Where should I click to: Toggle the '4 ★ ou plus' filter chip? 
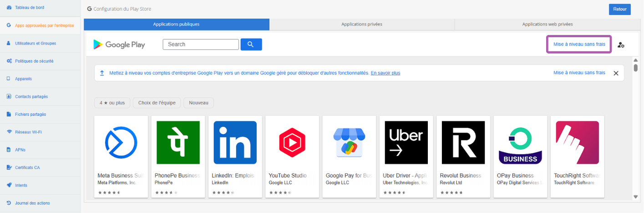(x=112, y=103)
